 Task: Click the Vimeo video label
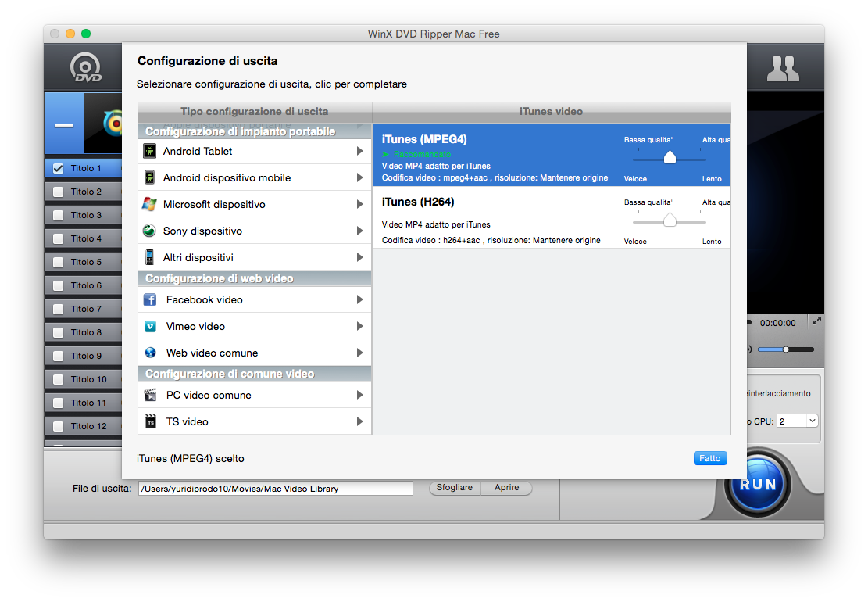(x=195, y=326)
